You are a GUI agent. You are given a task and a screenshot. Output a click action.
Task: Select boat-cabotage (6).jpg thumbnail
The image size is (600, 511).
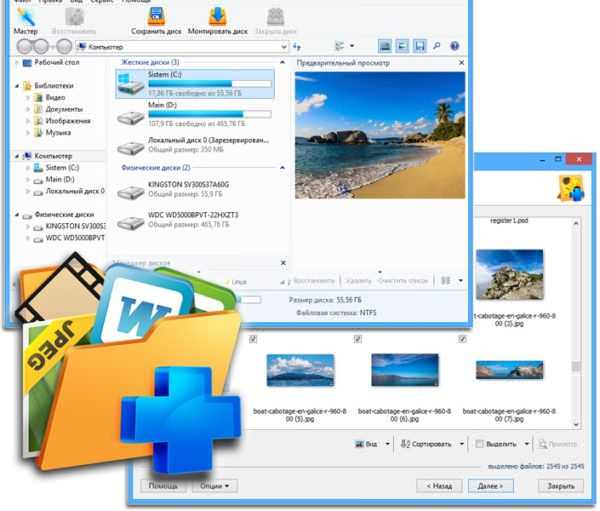405,370
